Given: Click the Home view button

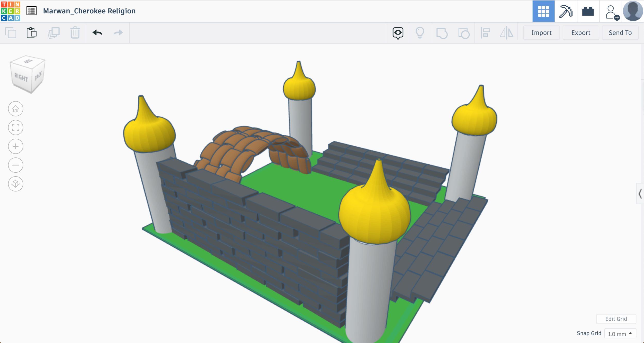Looking at the screenshot, I should tap(15, 109).
